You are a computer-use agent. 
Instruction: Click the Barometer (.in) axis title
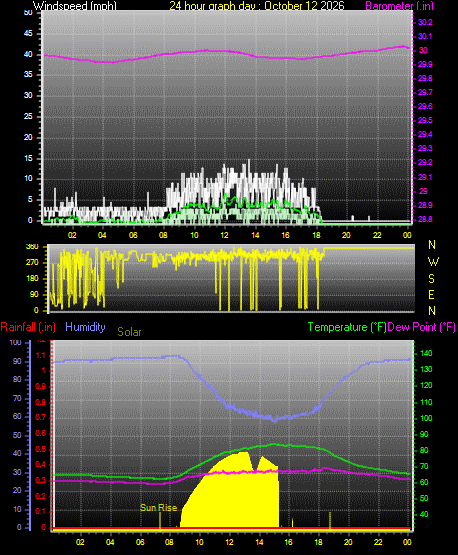399,6
